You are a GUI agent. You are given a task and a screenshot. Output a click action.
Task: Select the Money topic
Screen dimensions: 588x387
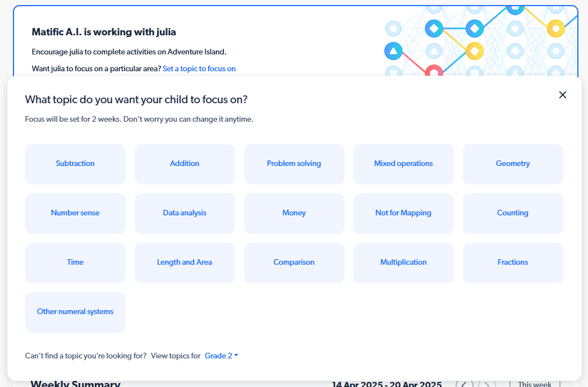294,213
